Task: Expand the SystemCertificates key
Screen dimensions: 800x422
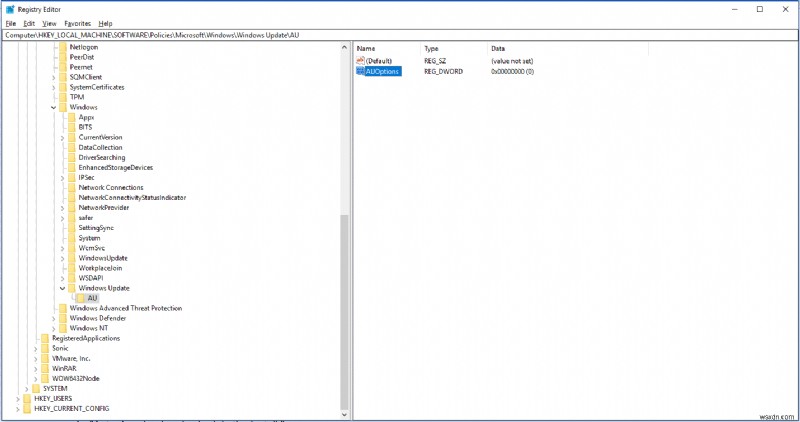Action: point(54,88)
